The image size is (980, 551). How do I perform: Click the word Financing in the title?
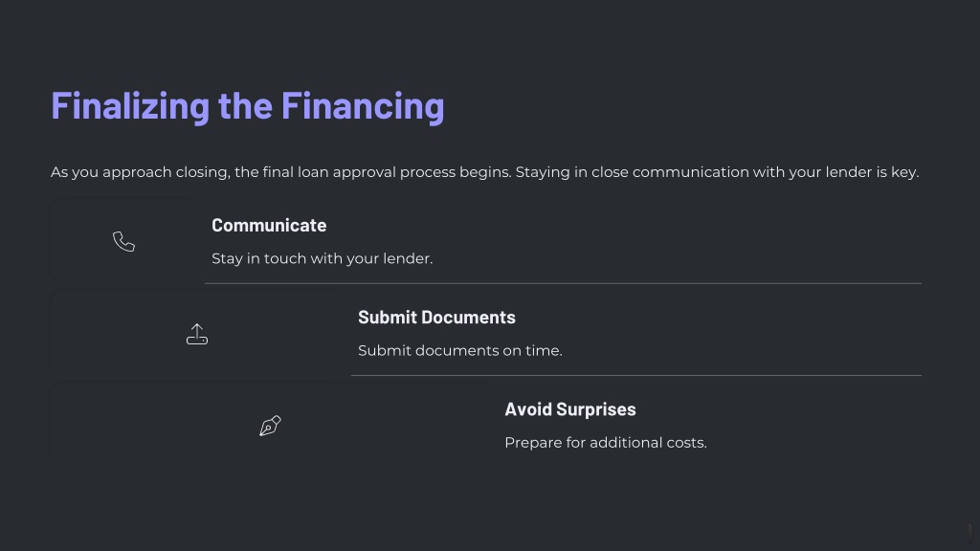363,105
